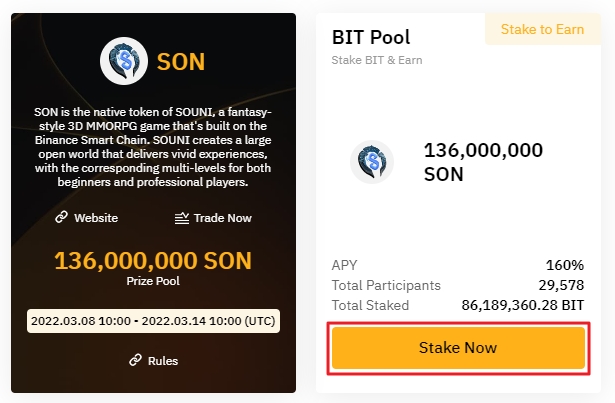Click the link icon beside Rules
This screenshot has height=403, width=615.
point(135,360)
